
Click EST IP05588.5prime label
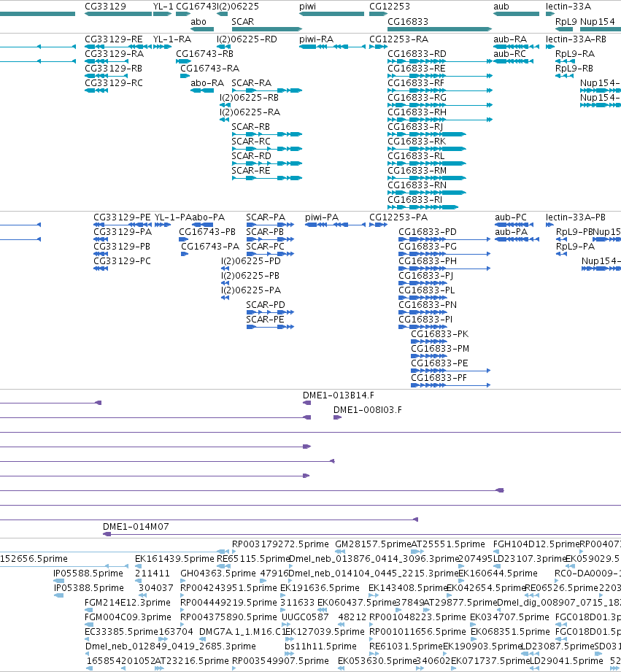pyautogui.click(x=88, y=573)
